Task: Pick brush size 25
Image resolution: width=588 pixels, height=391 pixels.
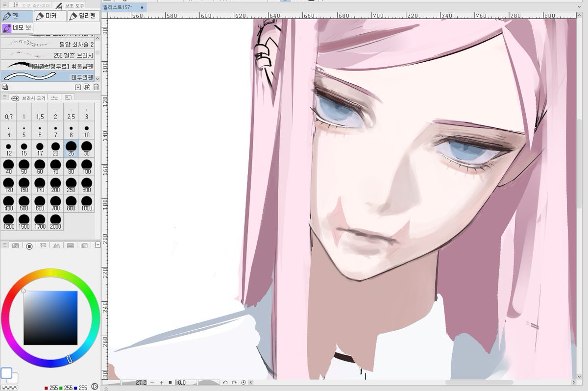Action: [71, 148]
